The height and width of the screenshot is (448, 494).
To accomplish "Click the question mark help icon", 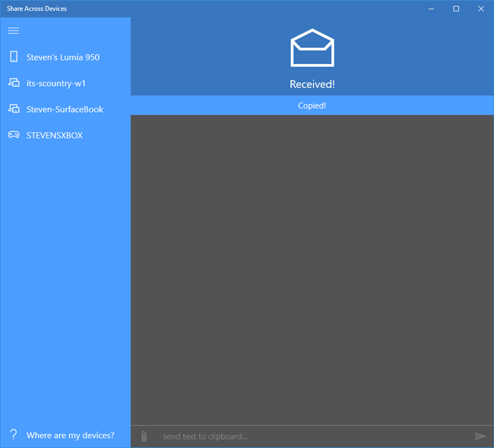I will pos(13,435).
